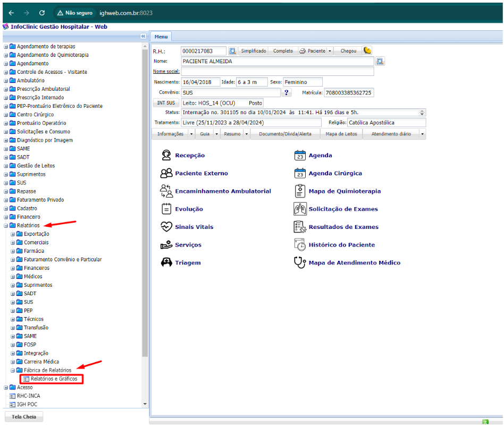The height and width of the screenshot is (427, 504).
Task: Click the Matrícula input field
Action: pyautogui.click(x=349, y=92)
